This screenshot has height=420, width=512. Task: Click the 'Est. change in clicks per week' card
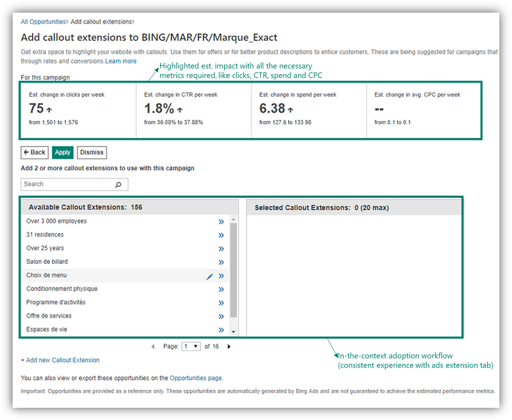pos(78,110)
